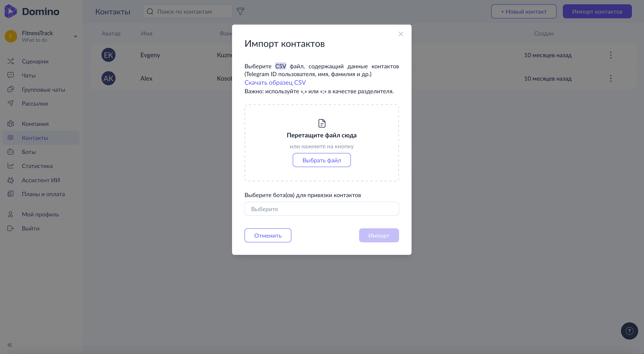
Task: Click the Аватар column header
Action: pyautogui.click(x=111, y=33)
